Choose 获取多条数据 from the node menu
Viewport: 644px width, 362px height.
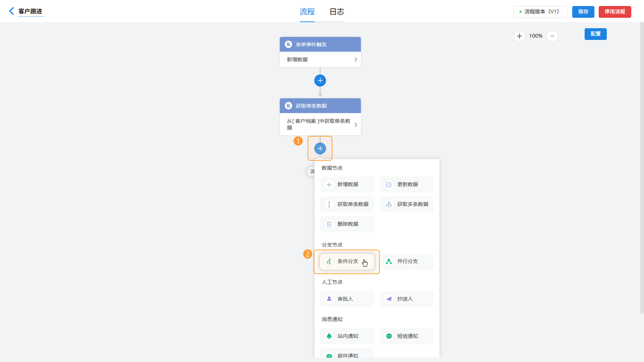[x=407, y=204]
